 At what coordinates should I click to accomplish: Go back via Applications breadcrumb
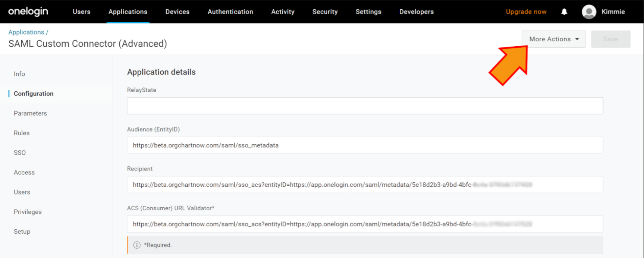(x=26, y=32)
